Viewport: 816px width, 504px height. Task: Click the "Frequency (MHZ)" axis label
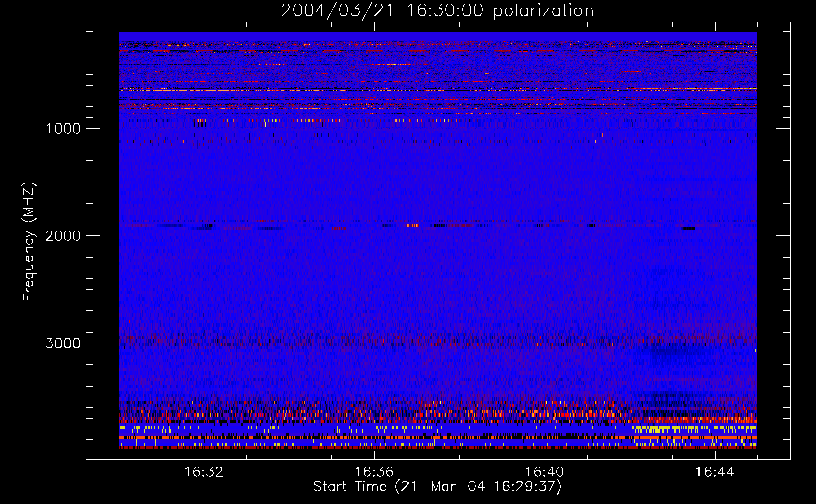29,242
